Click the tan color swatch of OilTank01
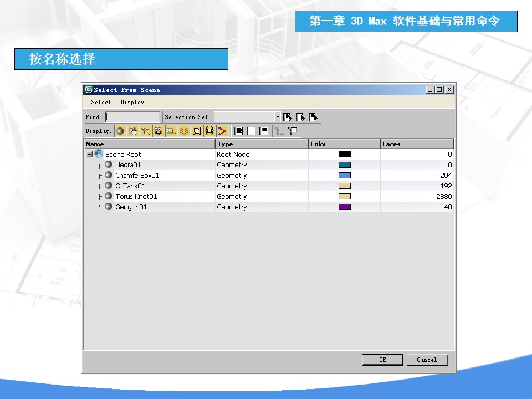Image resolution: width=532 pixels, height=399 pixels. [x=345, y=186]
